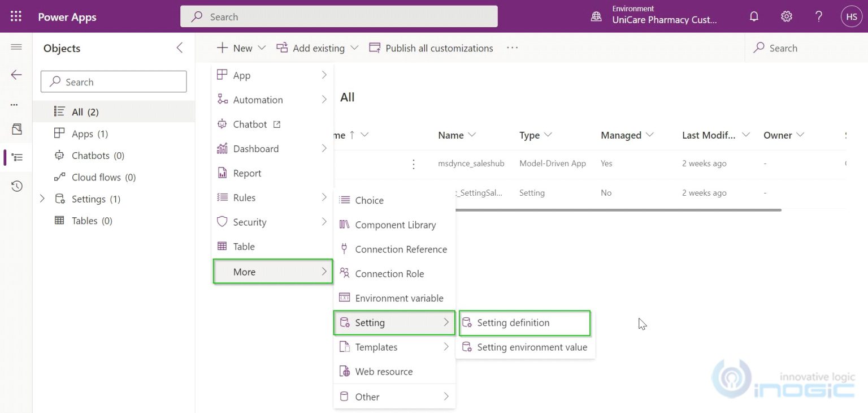868x413 pixels.
Task: Click the back arrow in left rail
Action: [x=16, y=75]
